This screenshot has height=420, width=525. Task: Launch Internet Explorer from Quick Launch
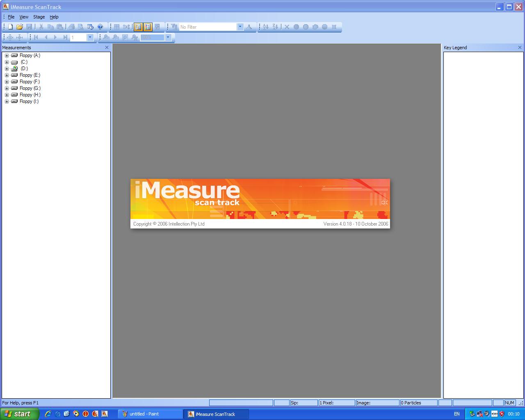point(48,414)
